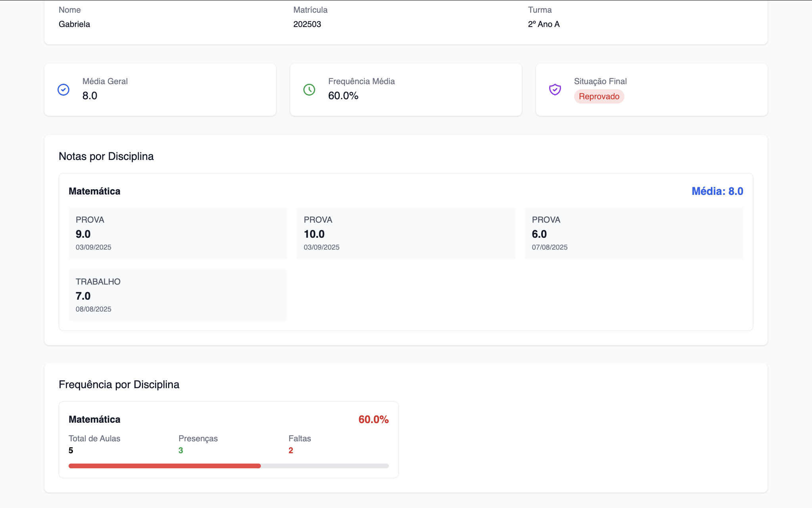Screen dimensions: 812x508
Task: Select the TRABALHO card with grade 7.0
Action: tap(177, 295)
